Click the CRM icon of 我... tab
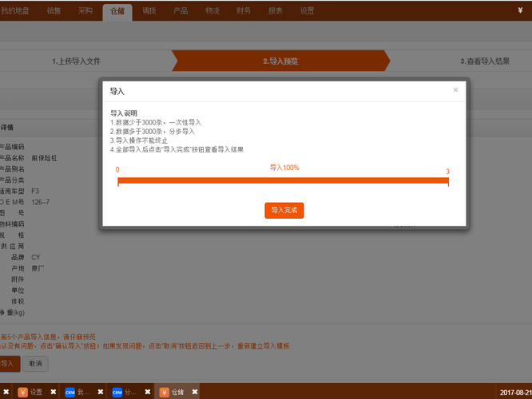The image size is (532, 399). (x=69, y=393)
